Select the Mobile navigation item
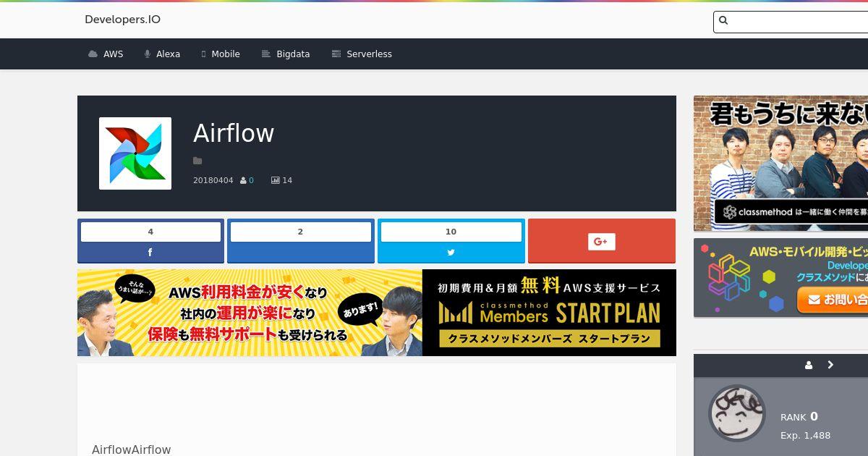Screen dimensions: 868x456 point(221,54)
